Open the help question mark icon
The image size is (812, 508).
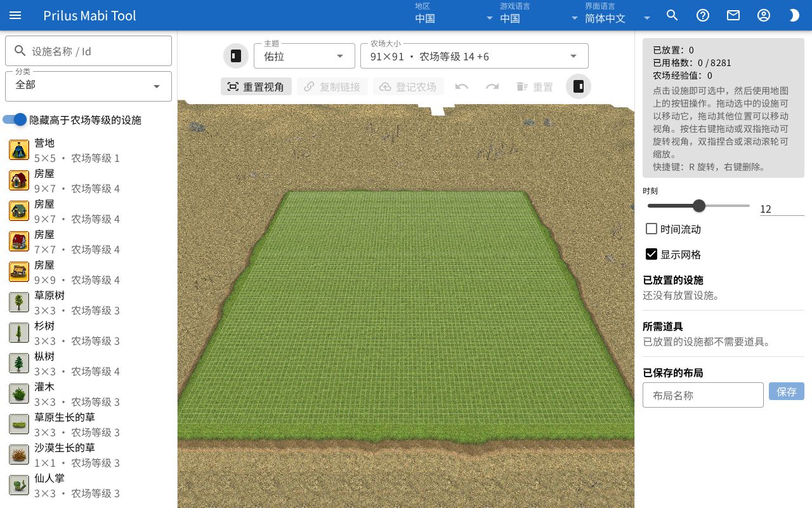point(703,15)
